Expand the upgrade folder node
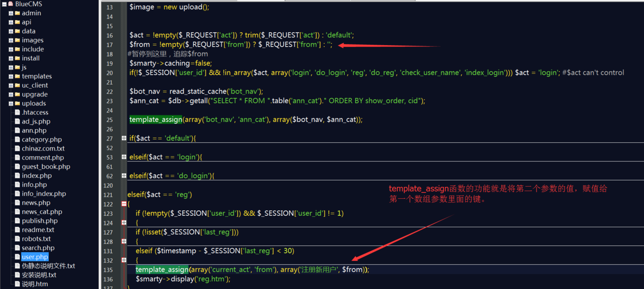 click(x=11, y=94)
